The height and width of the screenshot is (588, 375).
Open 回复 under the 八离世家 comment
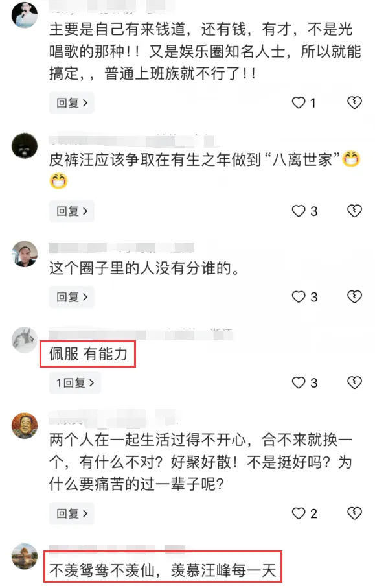click(71, 211)
